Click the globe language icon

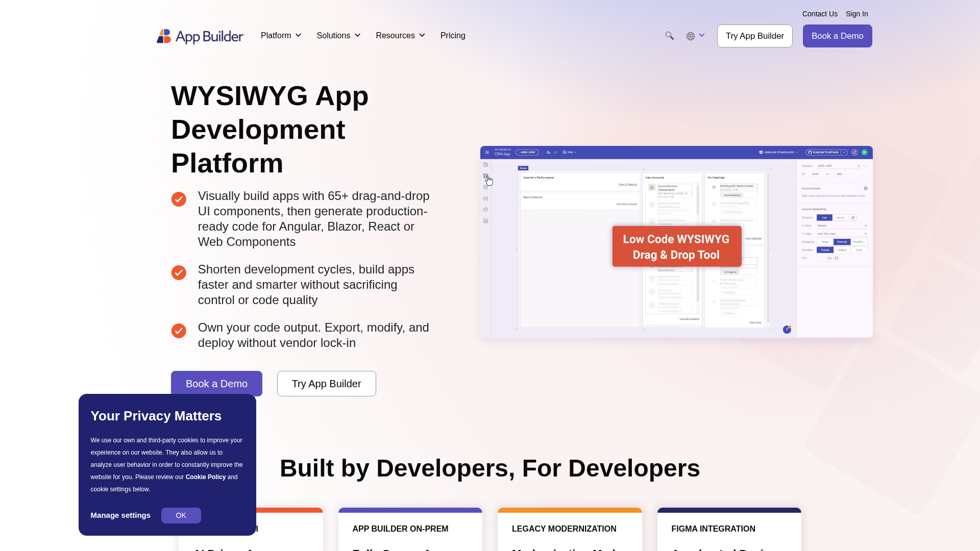[x=691, y=36]
